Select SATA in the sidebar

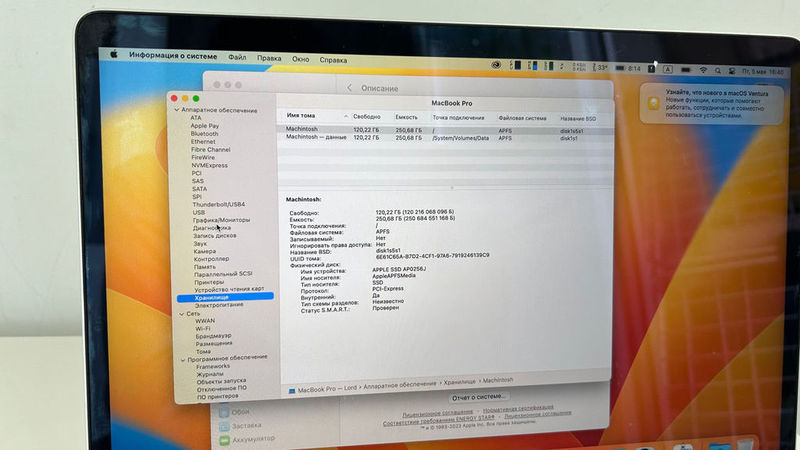pos(199,189)
